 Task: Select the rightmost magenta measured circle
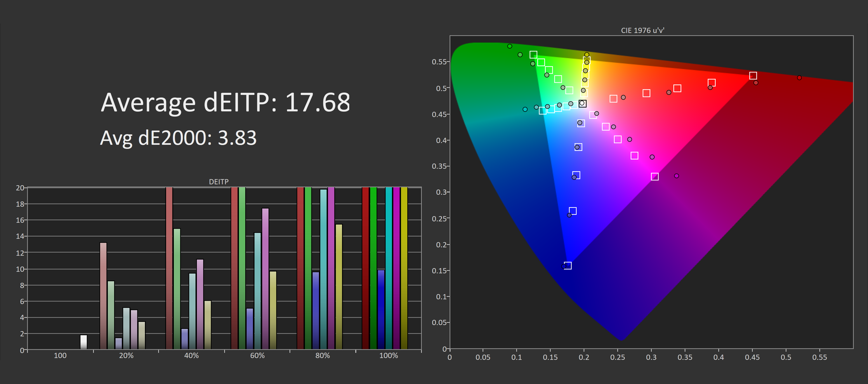tap(676, 176)
